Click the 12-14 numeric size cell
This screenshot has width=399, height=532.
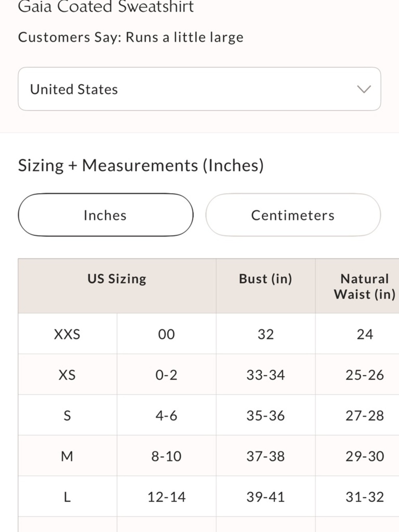tap(166, 497)
